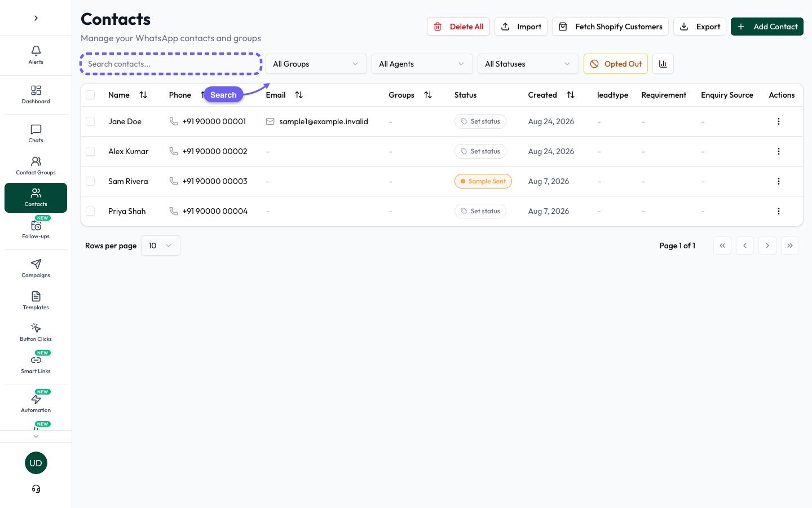Change the rows per page dropdown
The height and width of the screenshot is (508, 812).
161,246
